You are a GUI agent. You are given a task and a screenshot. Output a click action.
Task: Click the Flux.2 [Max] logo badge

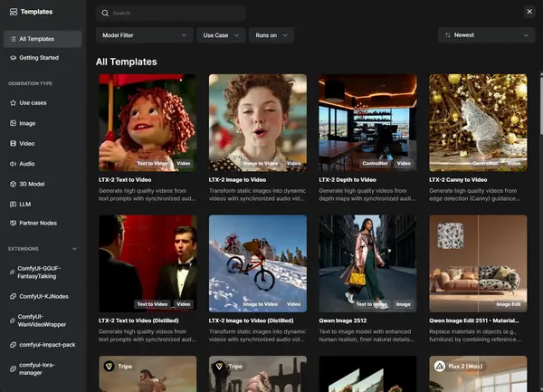[440, 366]
